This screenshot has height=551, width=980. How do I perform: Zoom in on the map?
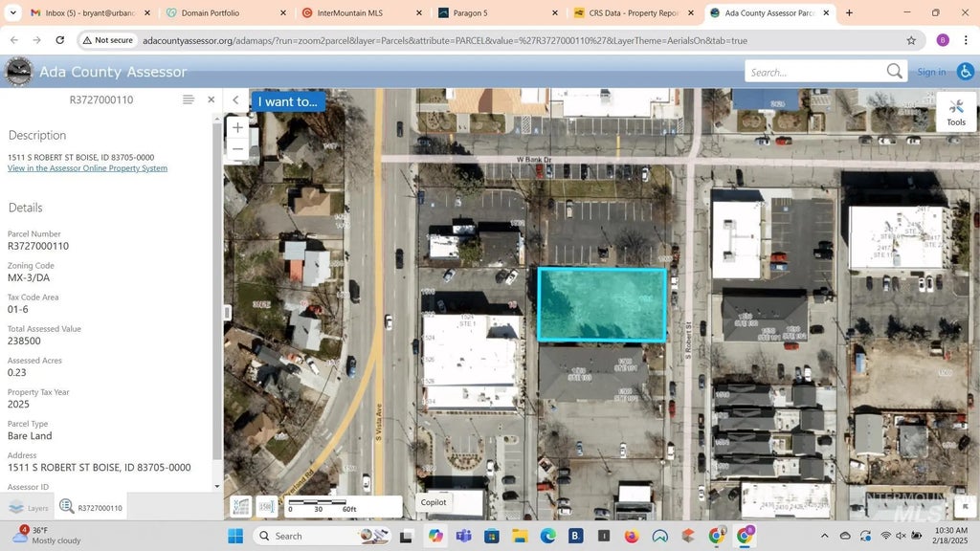pos(237,127)
